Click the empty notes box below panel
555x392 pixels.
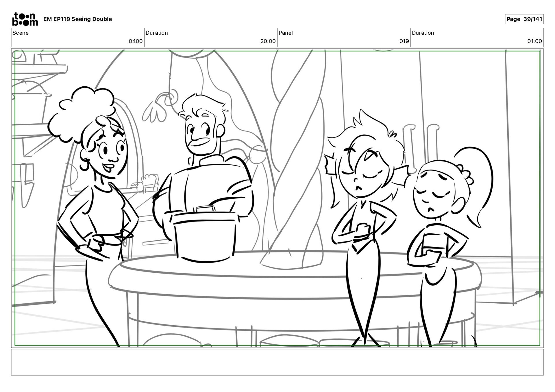[x=277, y=362]
